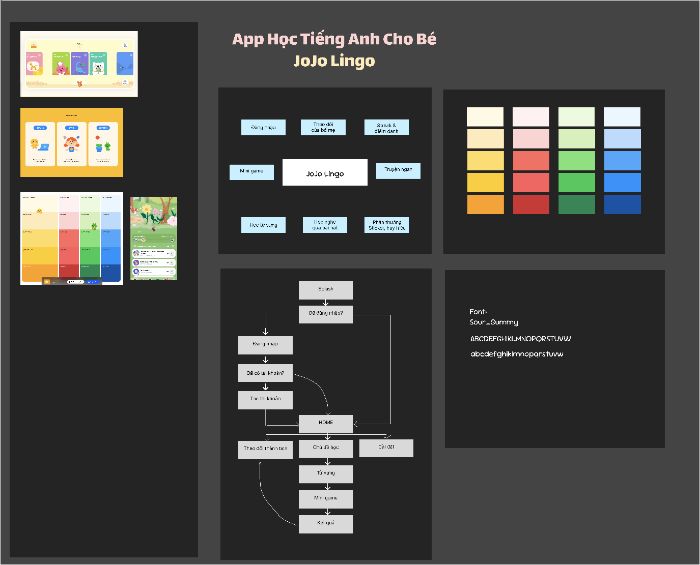Select the 'Đã đăng nhập?' flowchart box
Screen dimensions: 700x565
click(326, 314)
